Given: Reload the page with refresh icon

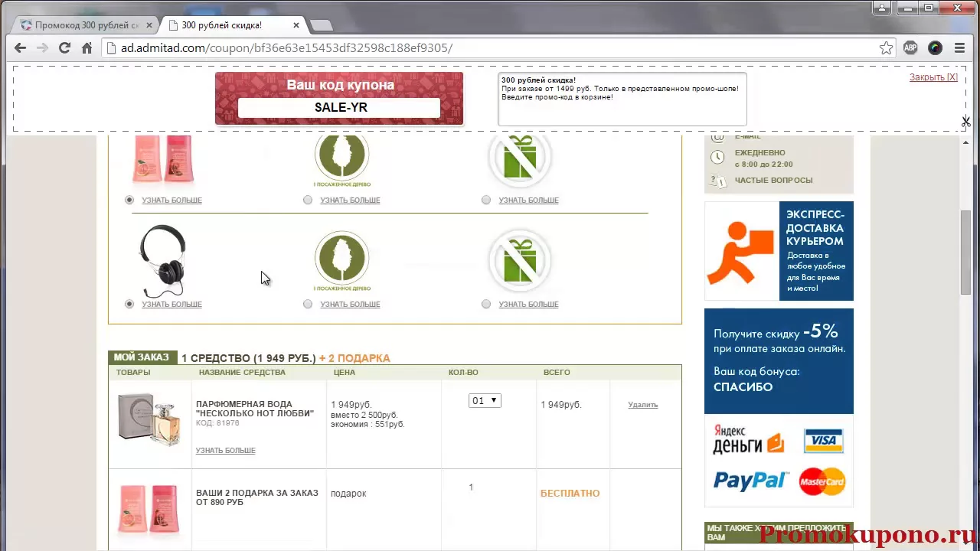Looking at the screenshot, I should [64, 48].
